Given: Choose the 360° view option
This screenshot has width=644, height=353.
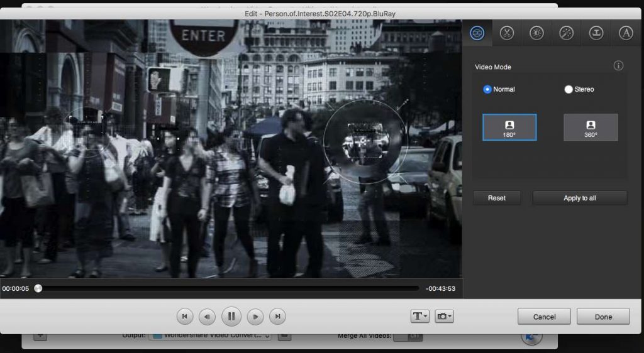Looking at the screenshot, I should point(591,128).
